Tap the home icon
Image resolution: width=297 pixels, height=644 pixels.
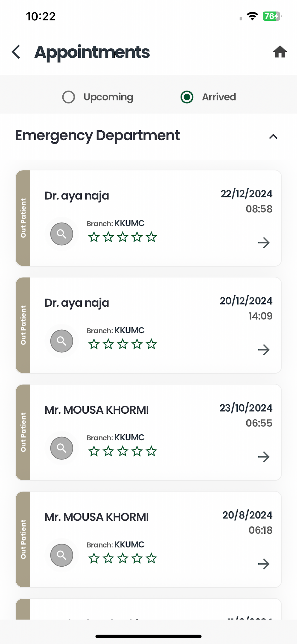pos(280,52)
